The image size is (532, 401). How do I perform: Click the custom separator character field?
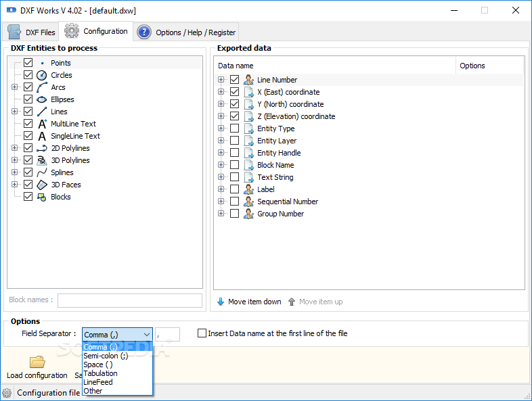167,335
